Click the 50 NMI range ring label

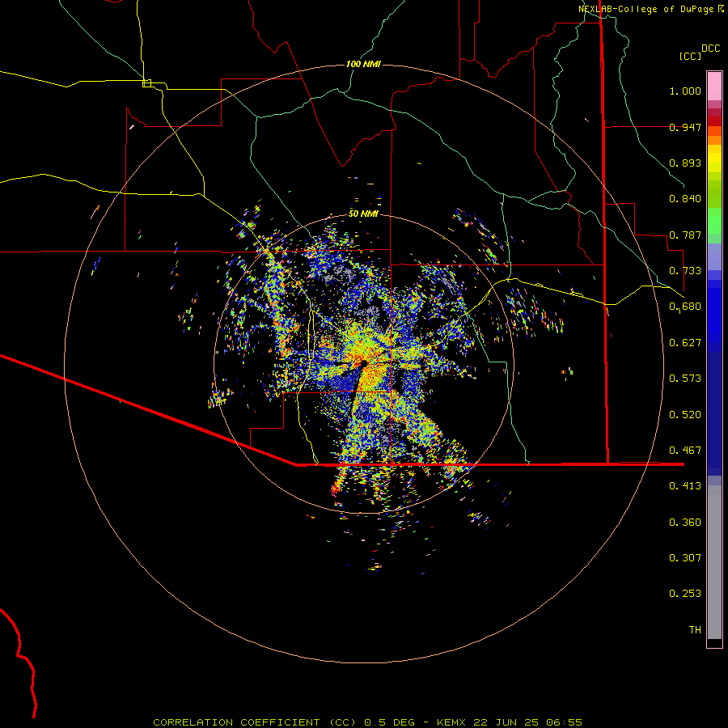point(363,214)
